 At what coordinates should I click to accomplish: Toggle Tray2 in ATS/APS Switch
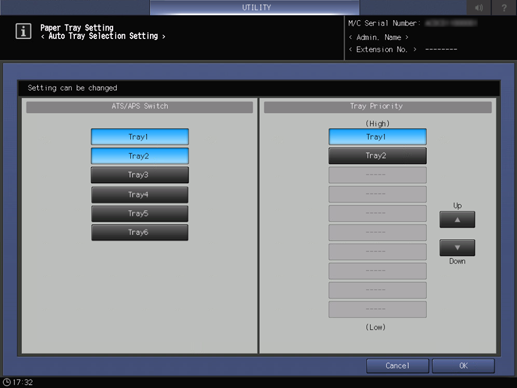(x=140, y=156)
